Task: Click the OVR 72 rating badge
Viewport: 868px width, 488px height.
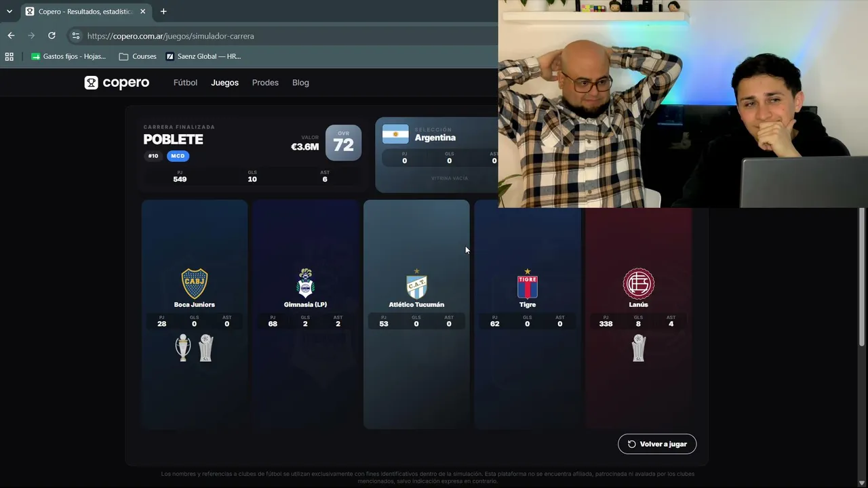Action: (343, 142)
